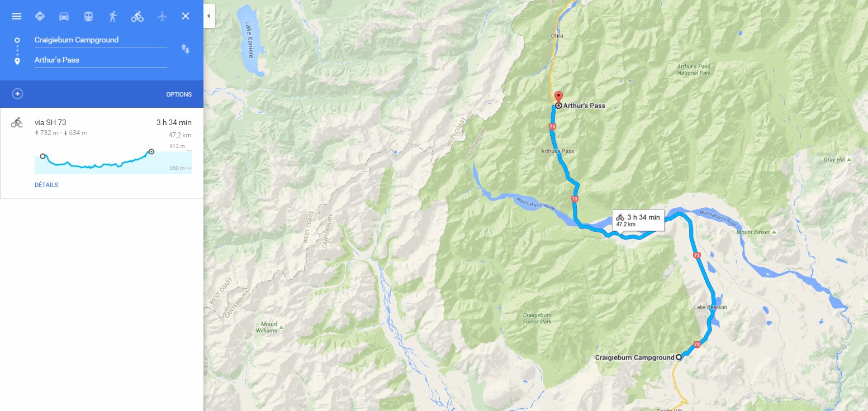868x411 pixels.
Task: Collapse the side panel arrow
Action: click(x=208, y=16)
